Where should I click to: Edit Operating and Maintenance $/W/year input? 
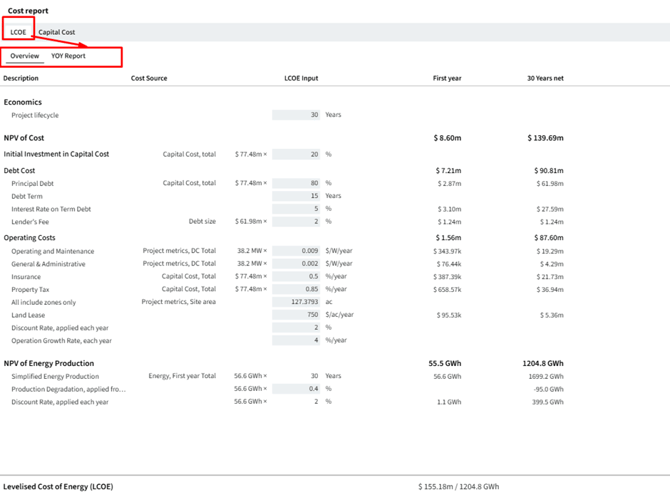[x=296, y=251]
